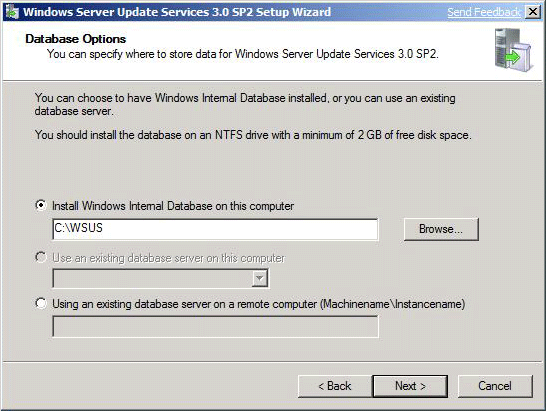Cancel the setup wizard

coord(495,386)
